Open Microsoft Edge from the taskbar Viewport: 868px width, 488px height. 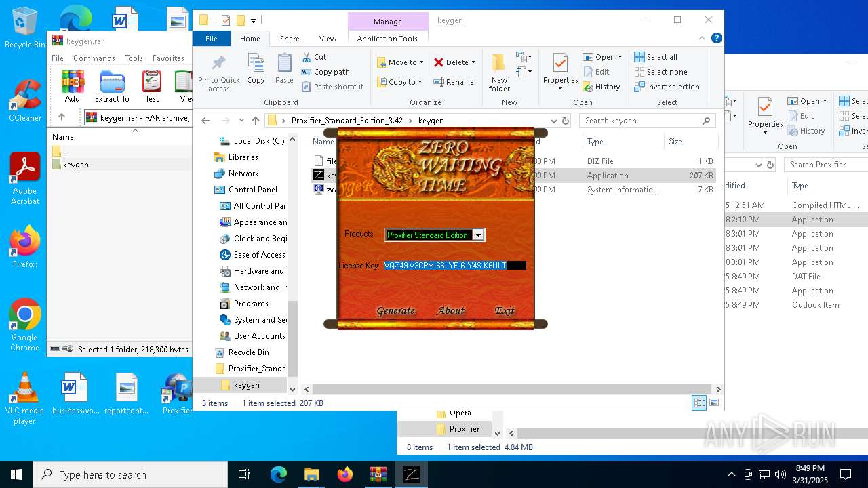pyautogui.click(x=279, y=474)
